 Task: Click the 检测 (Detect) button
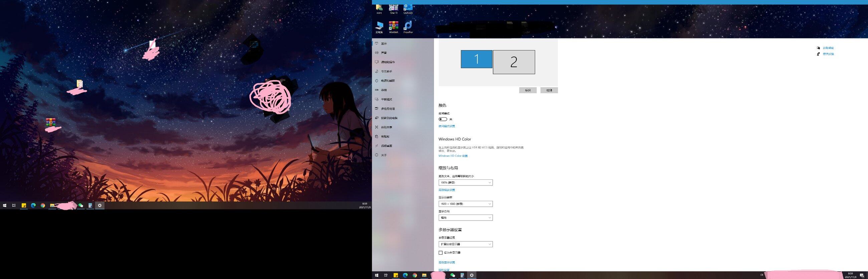(549, 91)
